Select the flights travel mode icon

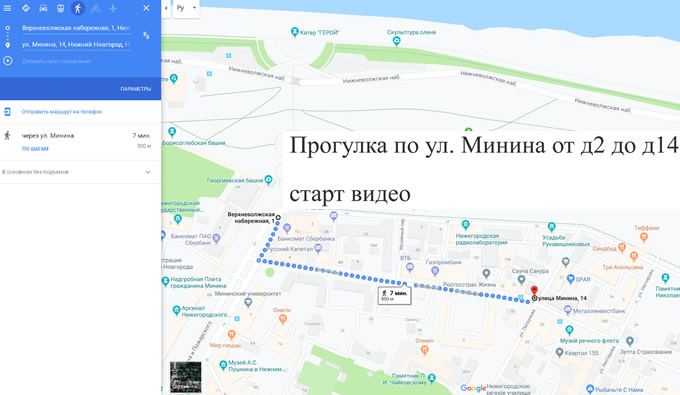[x=113, y=8]
